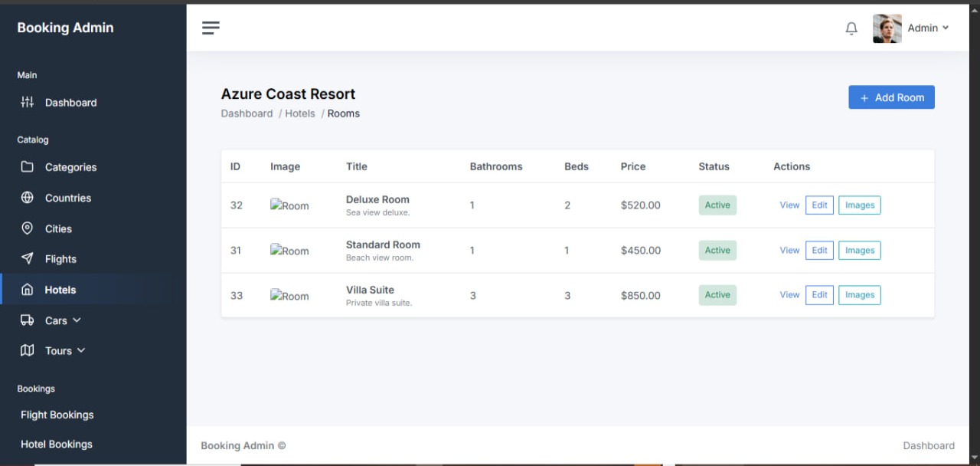Edit the Deluxe Room entry

click(819, 205)
